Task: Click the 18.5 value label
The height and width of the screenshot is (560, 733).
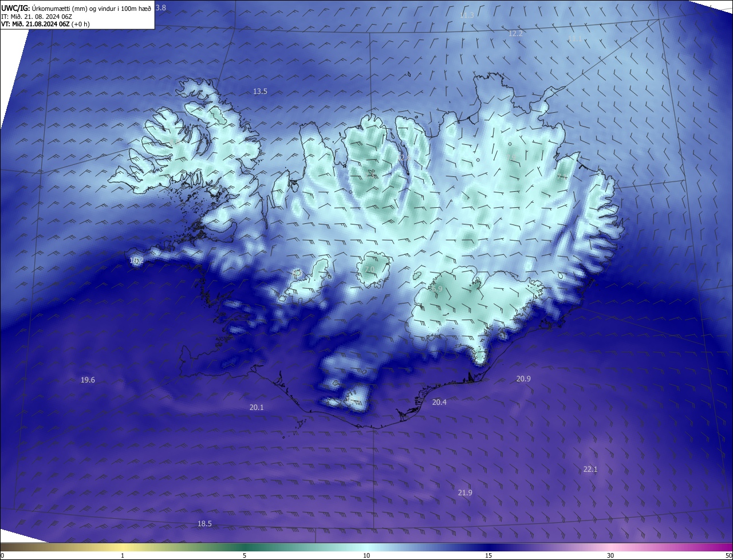Action: (x=204, y=524)
